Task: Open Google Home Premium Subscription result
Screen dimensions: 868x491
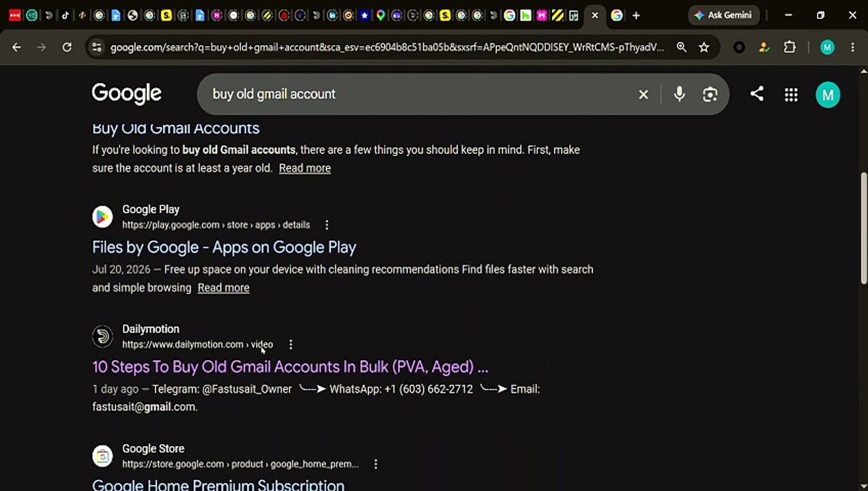Action: pos(218,485)
